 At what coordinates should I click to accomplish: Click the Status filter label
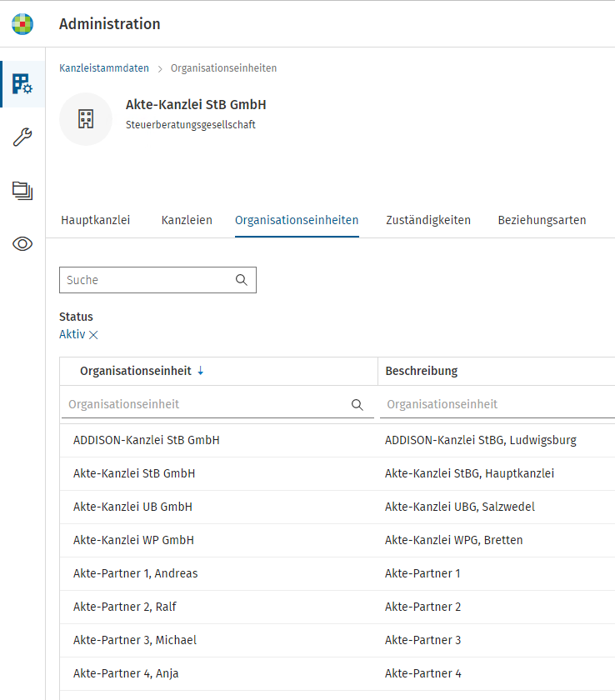76,317
